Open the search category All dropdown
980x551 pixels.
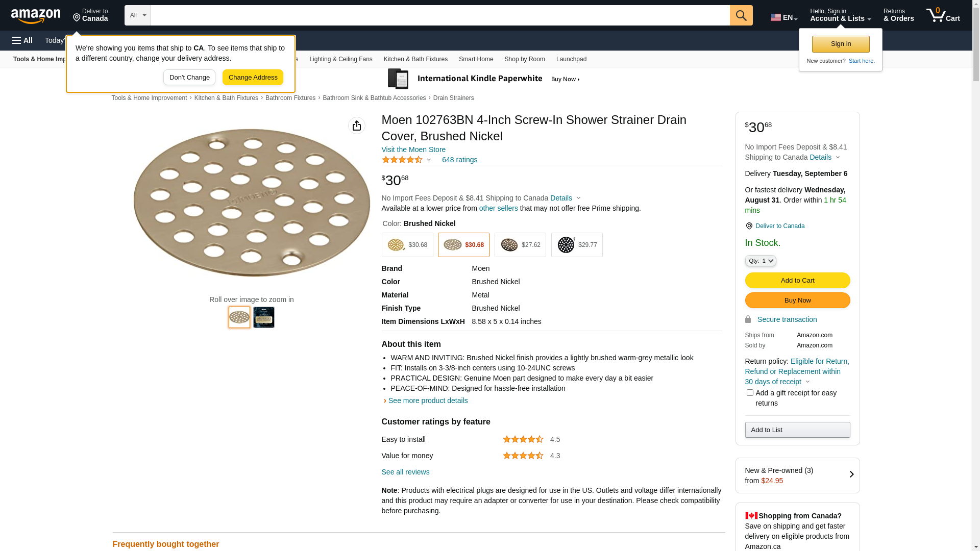click(138, 15)
